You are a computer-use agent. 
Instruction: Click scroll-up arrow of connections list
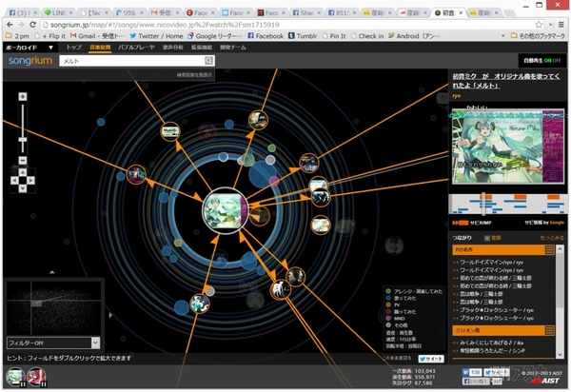pyautogui.click(x=561, y=249)
